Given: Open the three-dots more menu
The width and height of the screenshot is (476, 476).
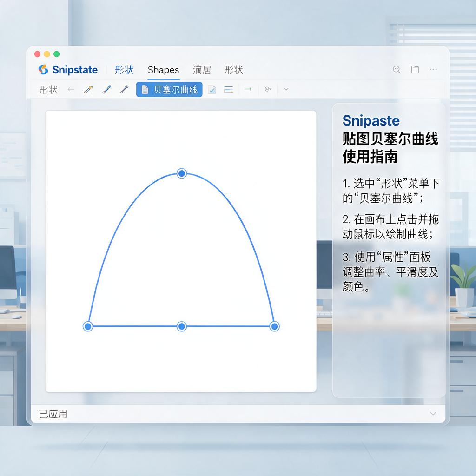Looking at the screenshot, I should (x=433, y=70).
